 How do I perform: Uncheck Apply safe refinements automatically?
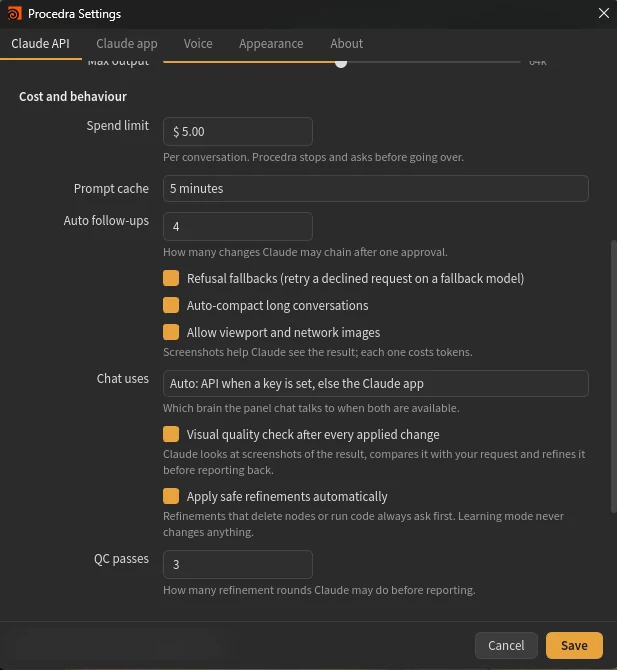coord(171,497)
